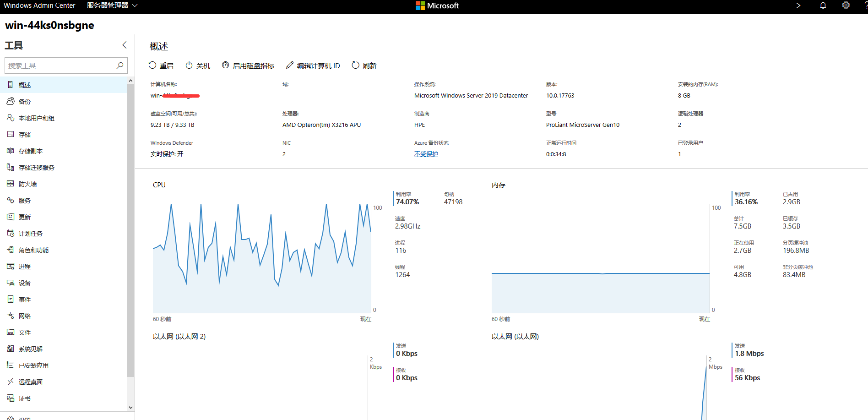View the 事件 (Events) tool
The height and width of the screenshot is (420, 868).
[x=25, y=299]
